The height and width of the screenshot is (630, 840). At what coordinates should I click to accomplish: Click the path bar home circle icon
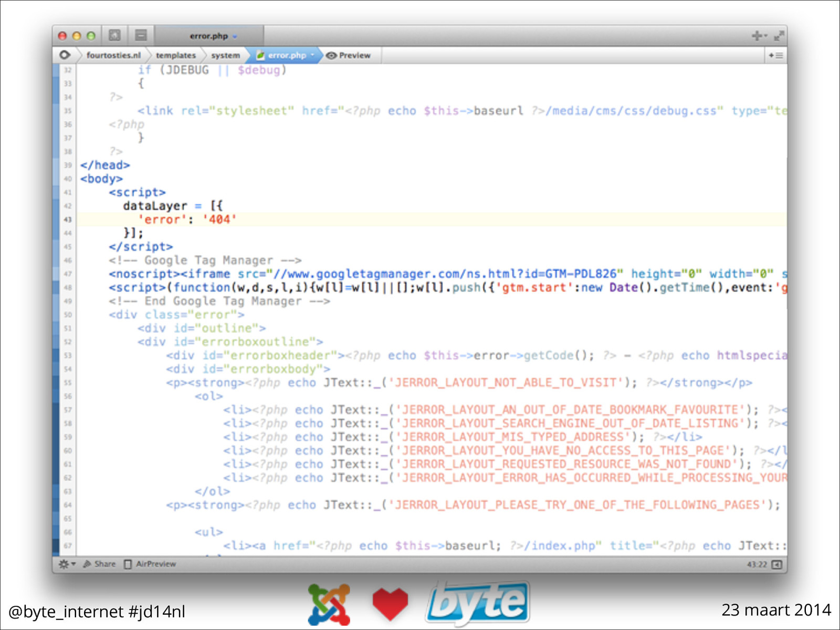pyautogui.click(x=65, y=55)
